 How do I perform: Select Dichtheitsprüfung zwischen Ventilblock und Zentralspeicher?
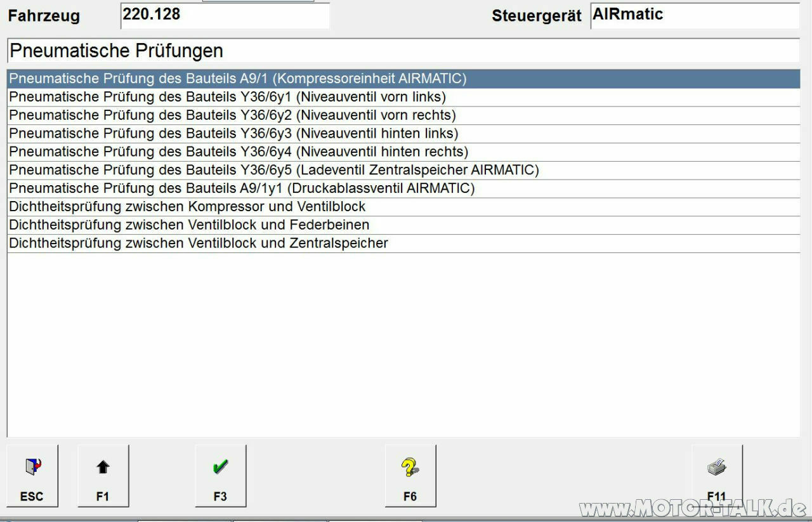tap(403, 244)
